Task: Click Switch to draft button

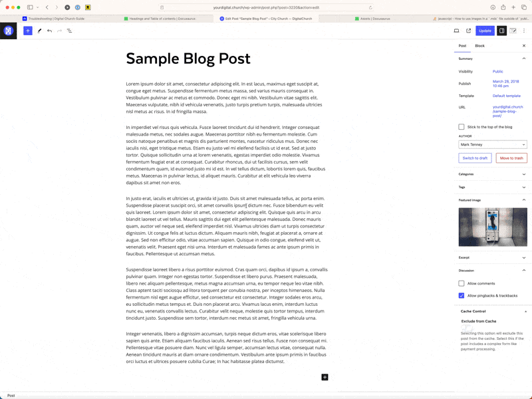Action: [475, 158]
